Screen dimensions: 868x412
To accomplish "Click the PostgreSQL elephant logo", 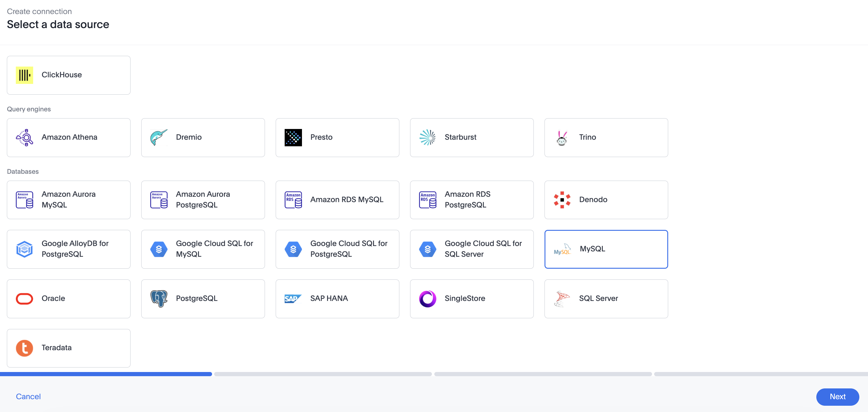I will pyautogui.click(x=159, y=298).
